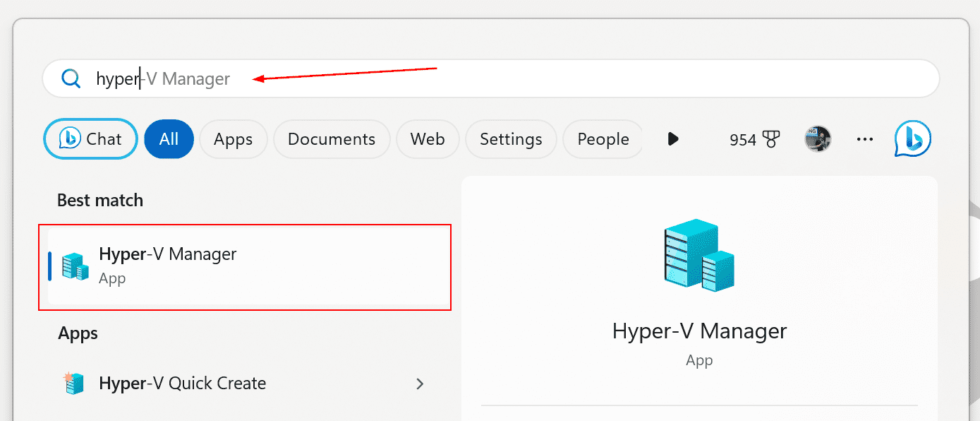This screenshot has height=421, width=980.
Task: Switch to the Web filter tab
Action: coord(428,139)
